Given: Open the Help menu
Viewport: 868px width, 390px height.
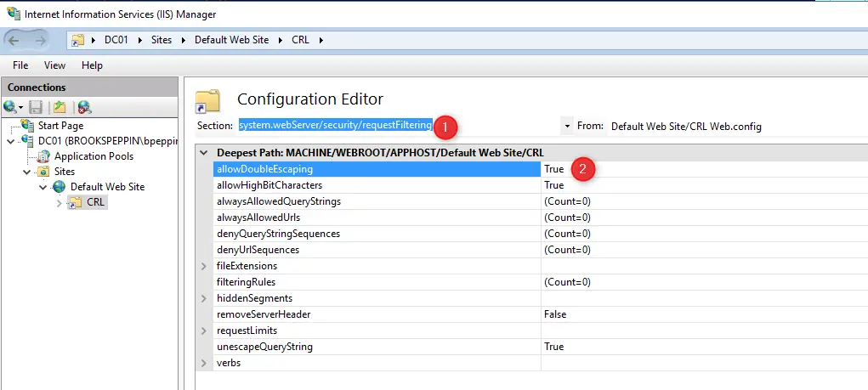Looking at the screenshot, I should click(92, 65).
